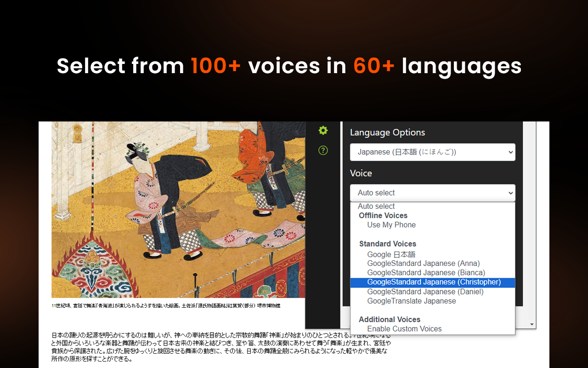Click "Enable Custom Voices"

click(404, 328)
